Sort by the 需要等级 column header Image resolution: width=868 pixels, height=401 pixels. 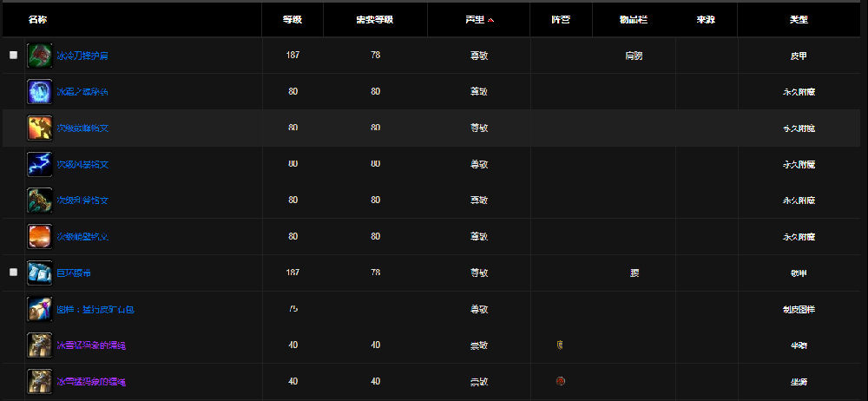(375, 19)
